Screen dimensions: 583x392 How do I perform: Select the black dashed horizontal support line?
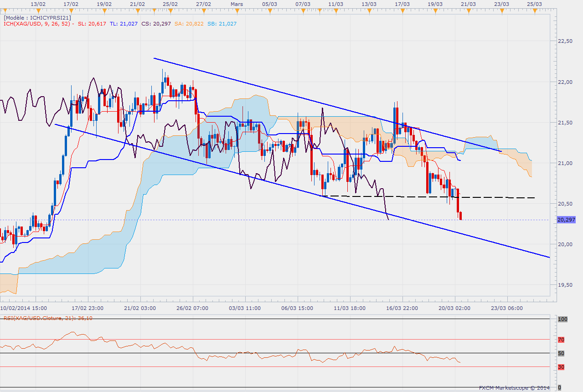[x=428, y=197]
